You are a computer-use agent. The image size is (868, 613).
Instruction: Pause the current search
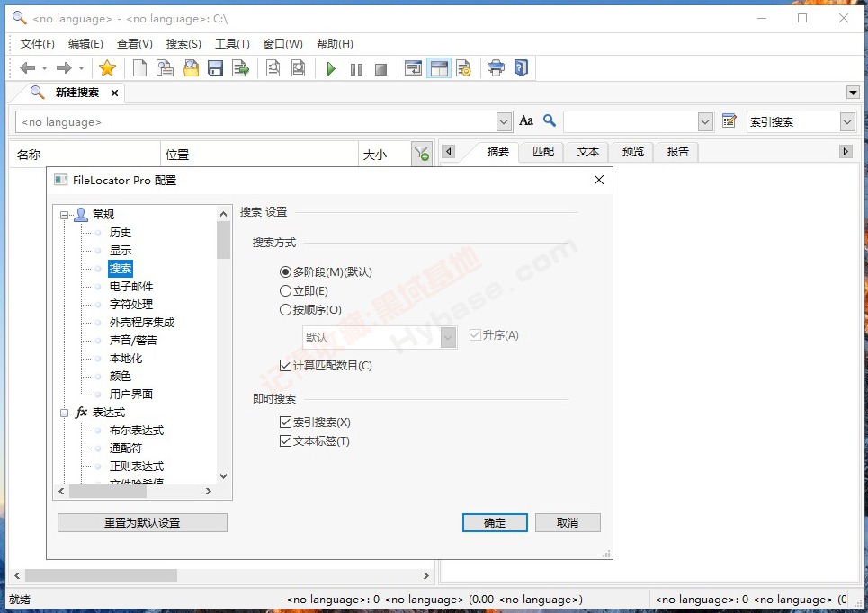click(x=355, y=67)
